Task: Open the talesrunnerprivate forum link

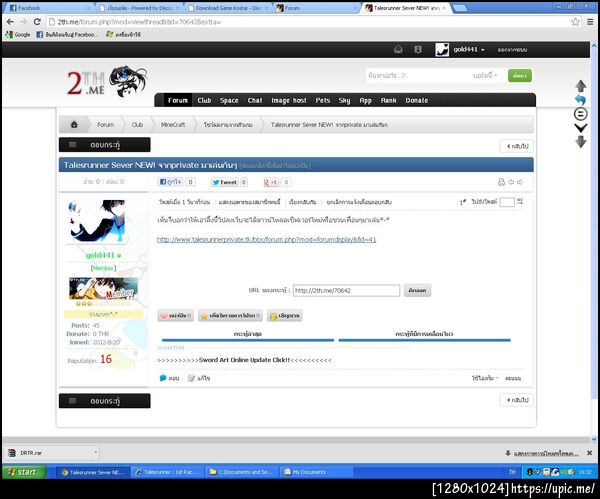Action: pos(267,240)
